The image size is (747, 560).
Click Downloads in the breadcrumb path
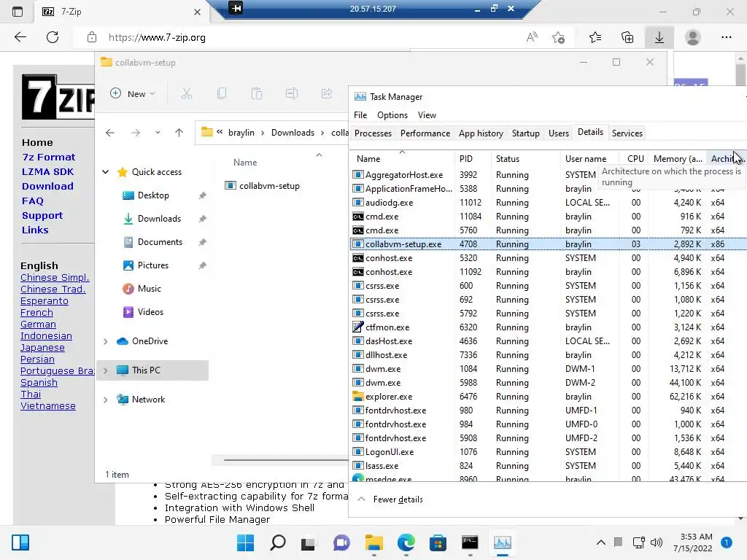293,133
